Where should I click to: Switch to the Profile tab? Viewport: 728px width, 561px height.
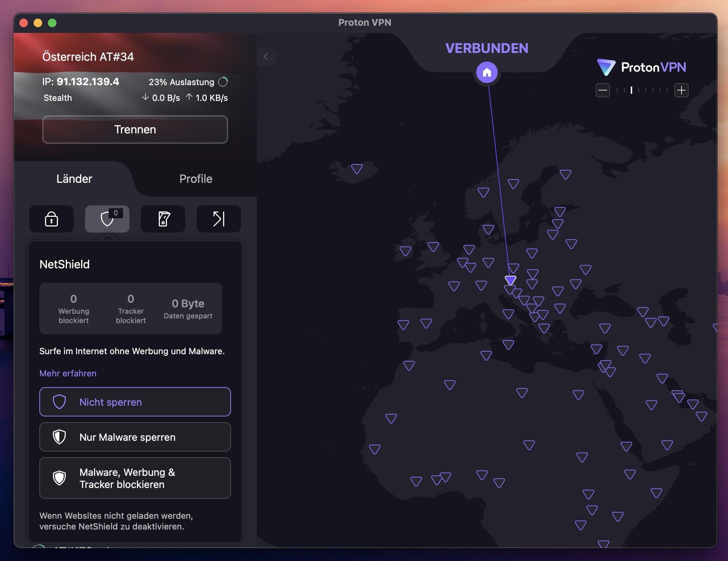(196, 179)
